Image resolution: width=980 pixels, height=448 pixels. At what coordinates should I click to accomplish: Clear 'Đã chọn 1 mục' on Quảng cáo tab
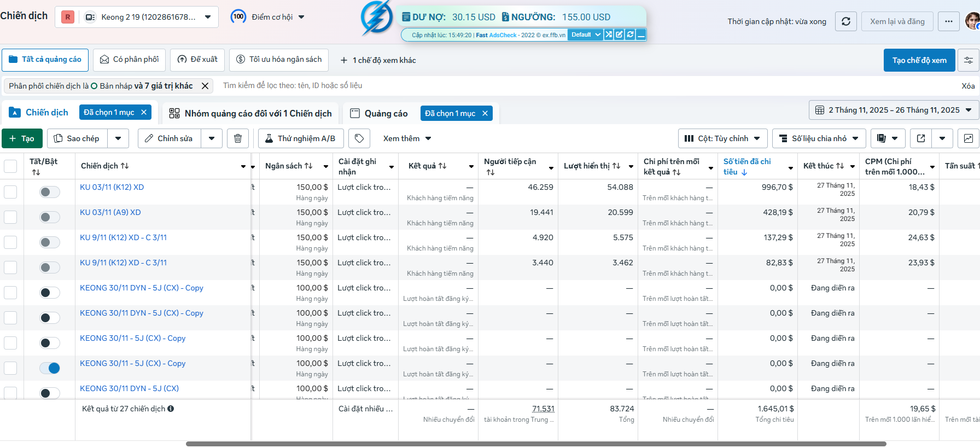485,113
